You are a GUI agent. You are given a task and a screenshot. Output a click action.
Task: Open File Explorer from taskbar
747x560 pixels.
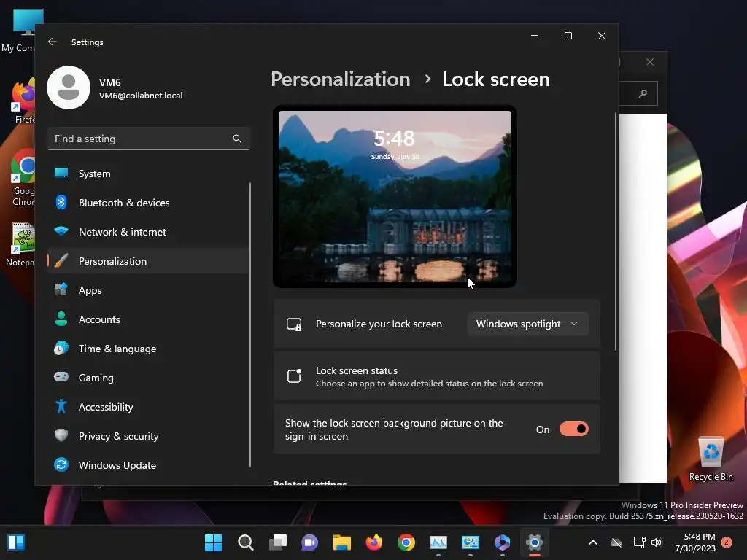[x=342, y=542]
